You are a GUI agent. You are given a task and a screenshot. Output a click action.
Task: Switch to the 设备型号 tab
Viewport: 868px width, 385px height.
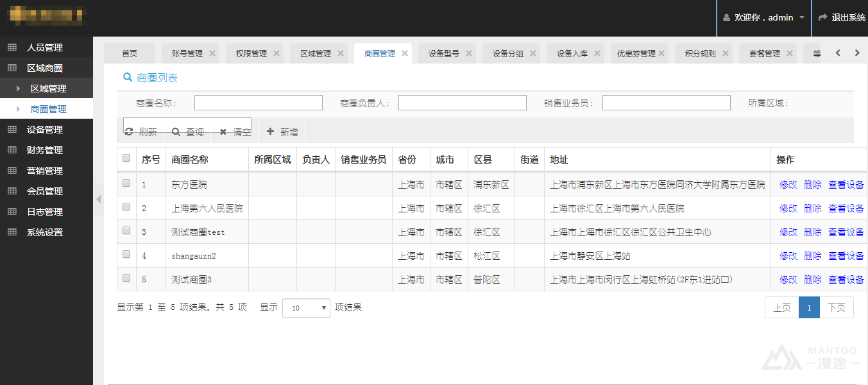pos(444,54)
